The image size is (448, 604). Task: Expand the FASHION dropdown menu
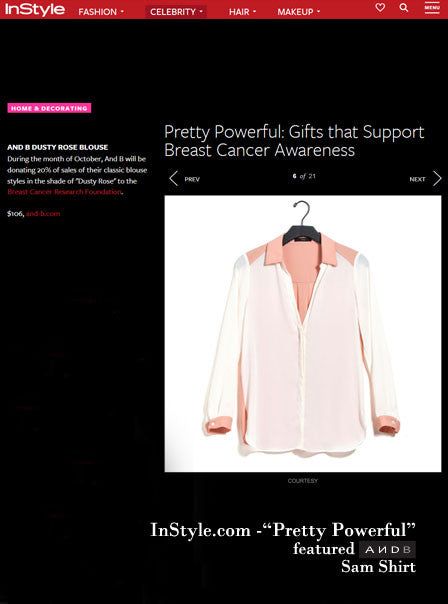click(x=101, y=12)
